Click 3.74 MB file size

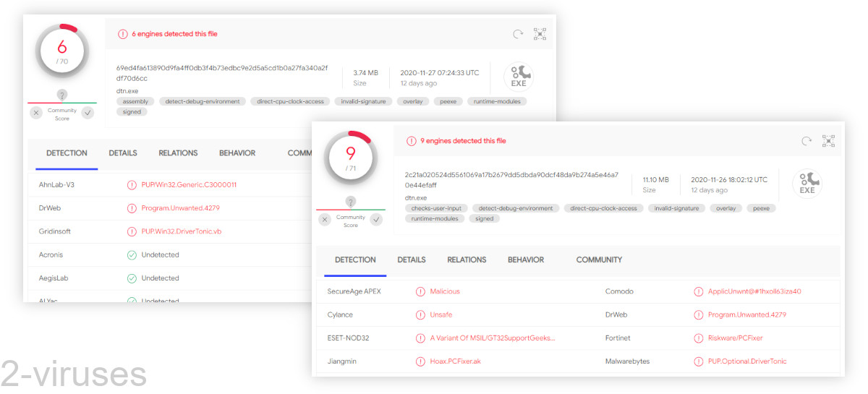tap(365, 73)
